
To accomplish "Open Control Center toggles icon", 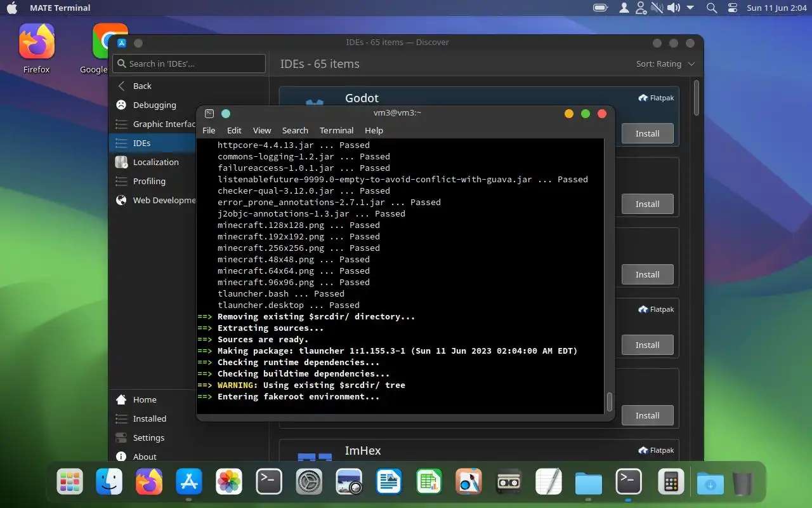I will (733, 8).
